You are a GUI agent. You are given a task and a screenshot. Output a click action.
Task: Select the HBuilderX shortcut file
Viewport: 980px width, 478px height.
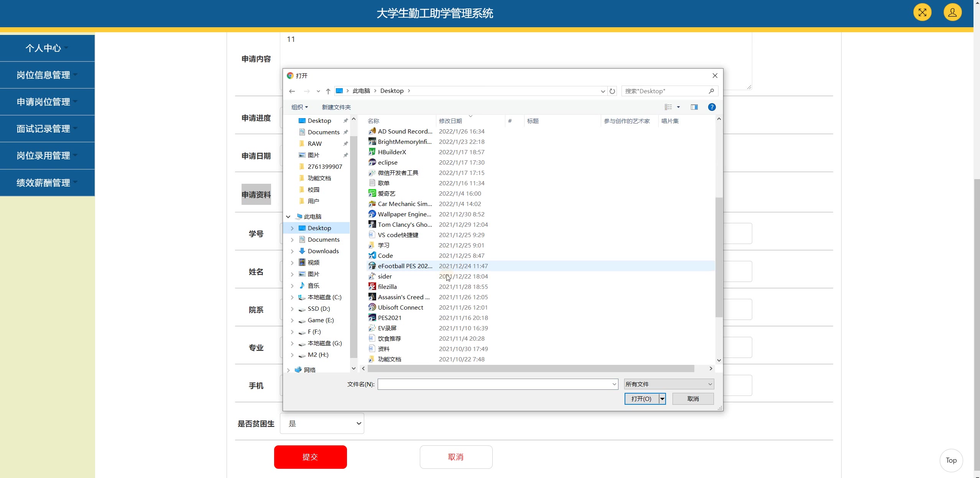(391, 152)
